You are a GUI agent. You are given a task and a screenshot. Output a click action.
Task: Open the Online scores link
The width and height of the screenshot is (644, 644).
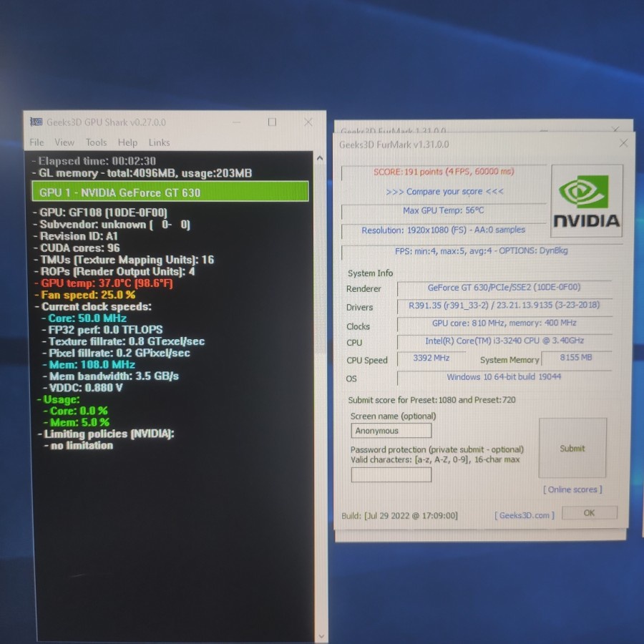pyautogui.click(x=572, y=489)
